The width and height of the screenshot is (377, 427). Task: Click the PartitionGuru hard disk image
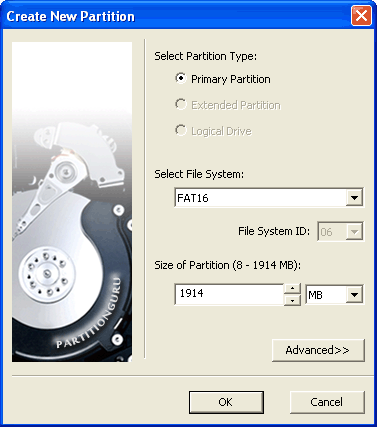click(x=72, y=202)
